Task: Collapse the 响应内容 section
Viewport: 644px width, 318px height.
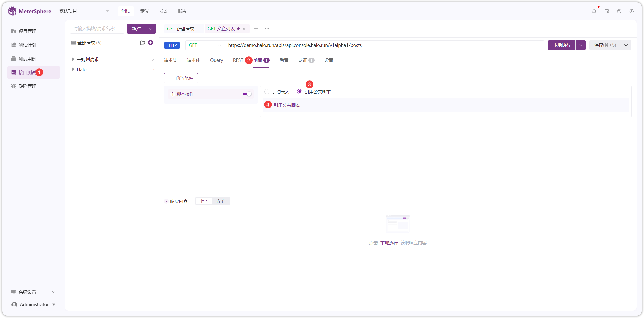Action: click(166, 201)
